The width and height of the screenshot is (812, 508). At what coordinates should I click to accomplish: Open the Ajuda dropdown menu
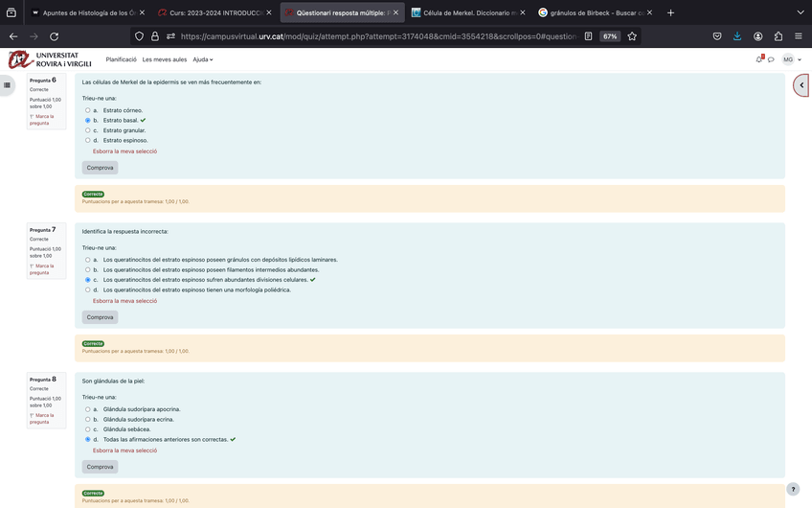(x=202, y=59)
